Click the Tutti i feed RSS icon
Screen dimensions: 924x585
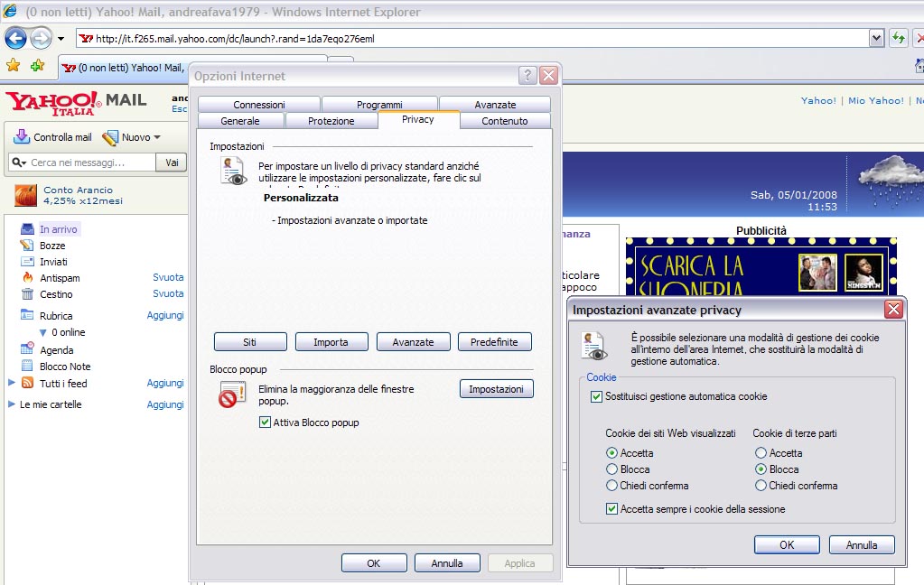27,383
